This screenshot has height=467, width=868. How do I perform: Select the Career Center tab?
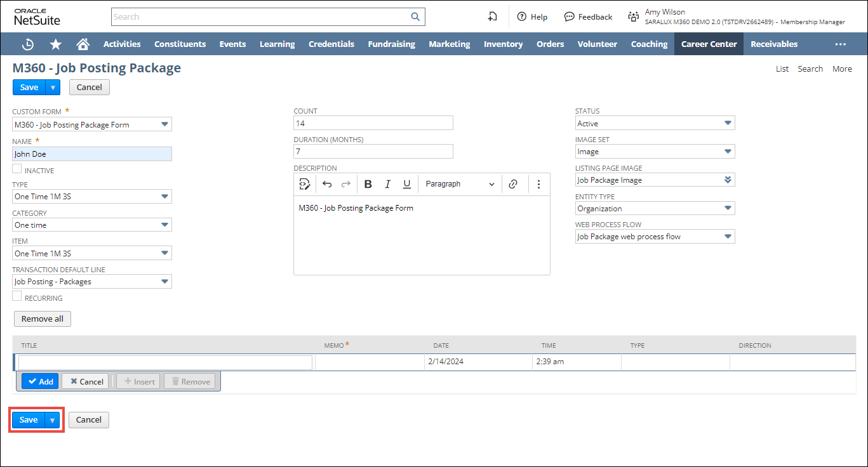tap(709, 44)
